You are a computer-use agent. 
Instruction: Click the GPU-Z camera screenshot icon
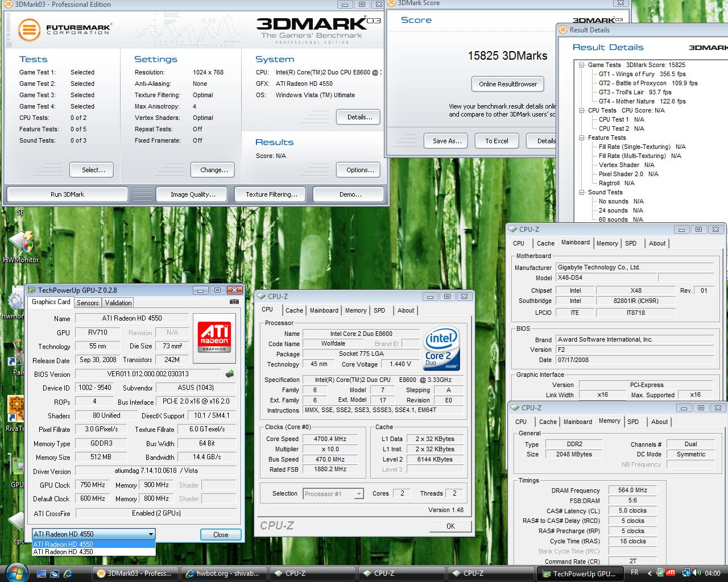point(234,302)
